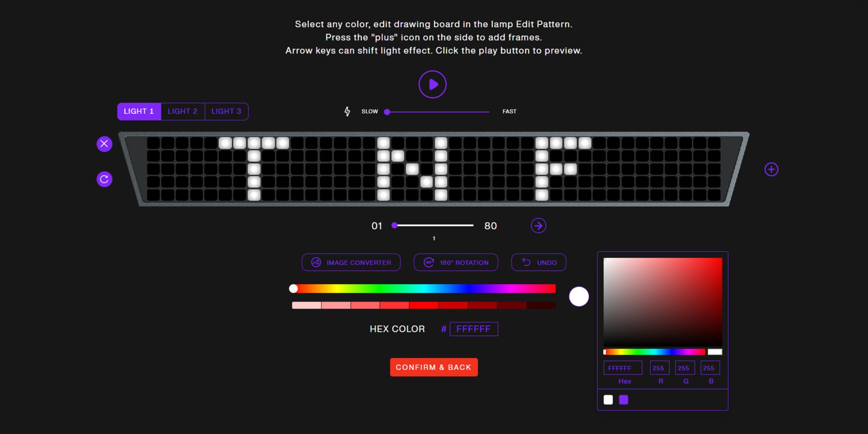Click the HEX COLOR input field
Screen dimensions: 868x434
pyautogui.click(x=473, y=329)
